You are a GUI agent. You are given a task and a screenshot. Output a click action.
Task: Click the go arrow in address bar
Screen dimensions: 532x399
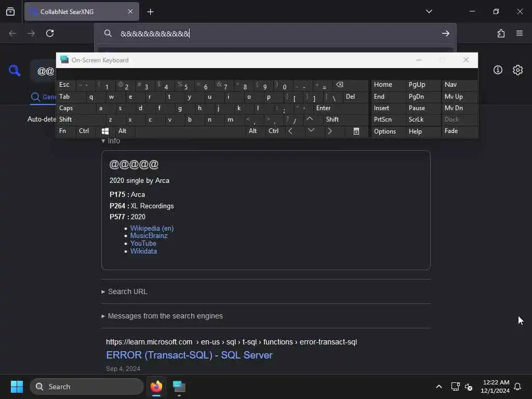click(445, 33)
